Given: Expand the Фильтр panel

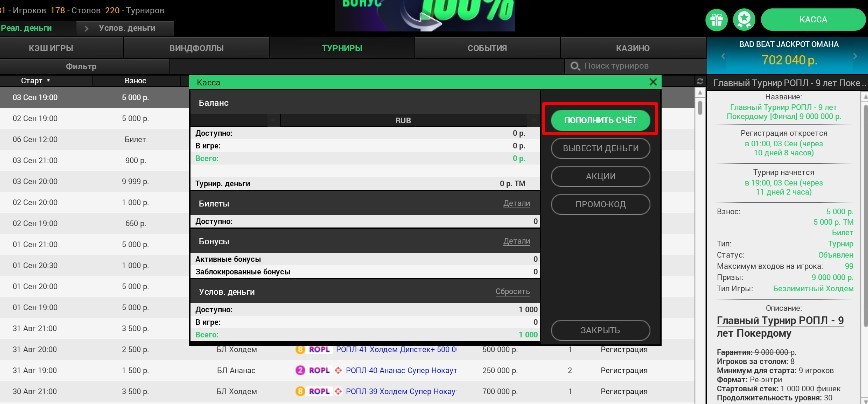Looking at the screenshot, I should (80, 66).
